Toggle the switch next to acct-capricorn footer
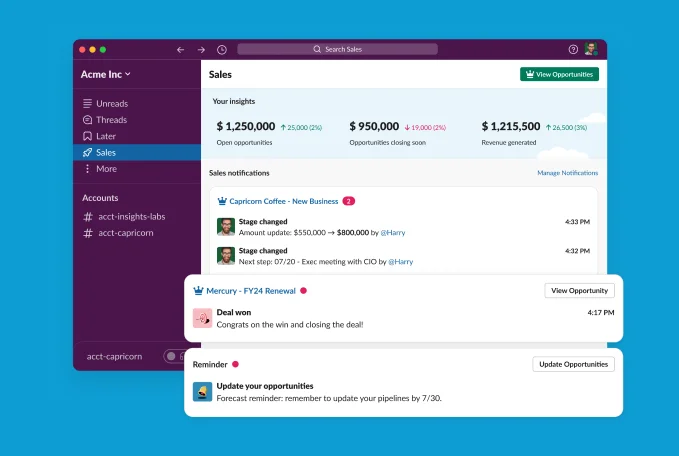This screenshot has height=456, width=679. 174,356
